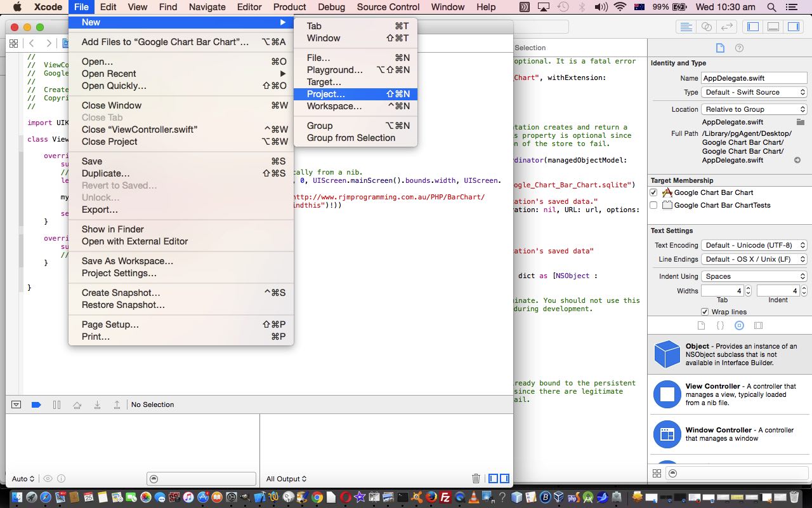Open the version editor
This screenshot has width=812, height=508.
pos(727,27)
